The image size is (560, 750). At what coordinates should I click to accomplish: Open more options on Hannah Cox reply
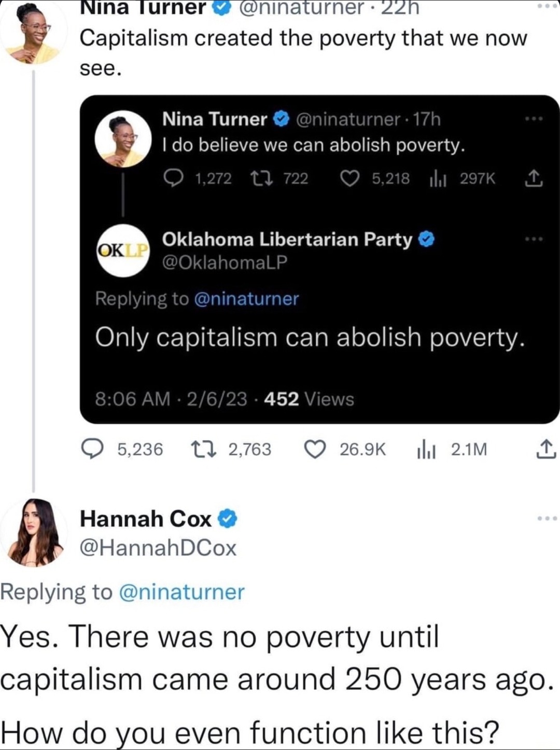(x=546, y=518)
